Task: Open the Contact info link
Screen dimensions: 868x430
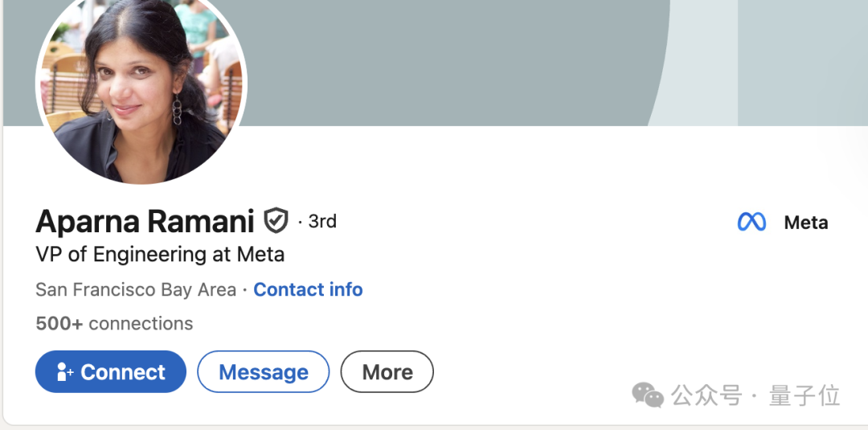Action: 308,289
